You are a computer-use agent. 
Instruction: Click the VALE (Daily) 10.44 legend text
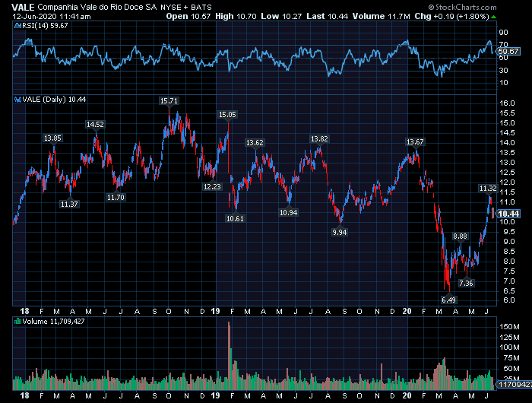pyautogui.click(x=54, y=100)
